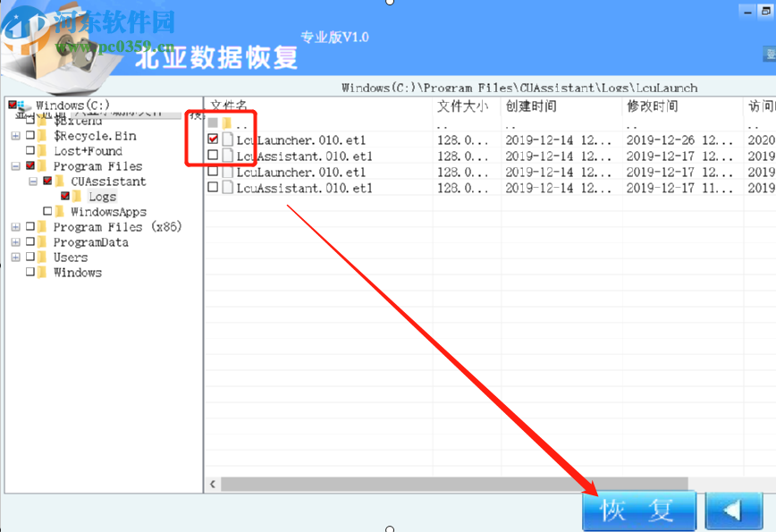Screen dimensions: 776x532
Task: Tick checkbox of Windows folder below Users
Action: pyautogui.click(x=30, y=272)
